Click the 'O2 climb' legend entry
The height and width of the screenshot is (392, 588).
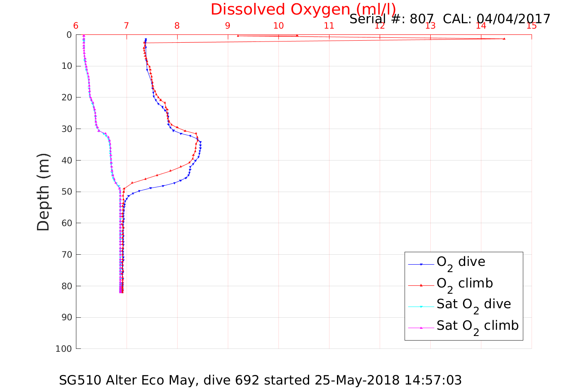[x=465, y=284]
